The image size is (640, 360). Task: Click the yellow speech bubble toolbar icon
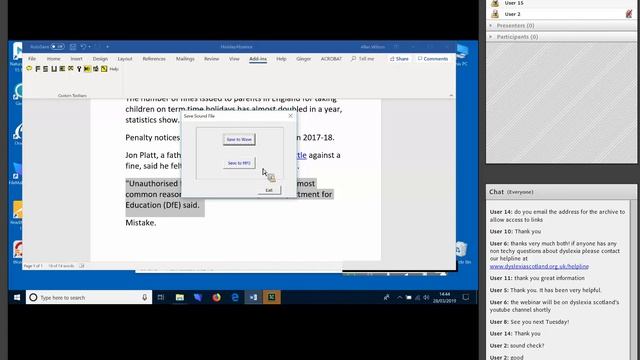pos(29,69)
